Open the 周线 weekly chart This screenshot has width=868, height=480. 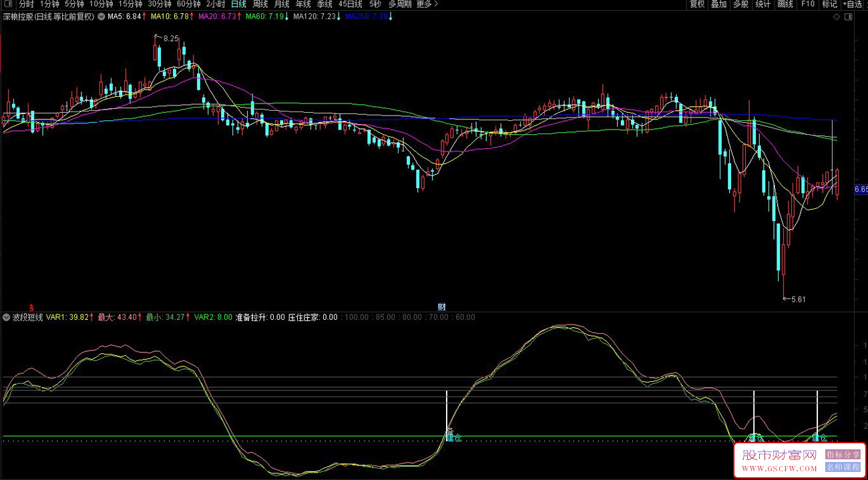pyautogui.click(x=260, y=4)
